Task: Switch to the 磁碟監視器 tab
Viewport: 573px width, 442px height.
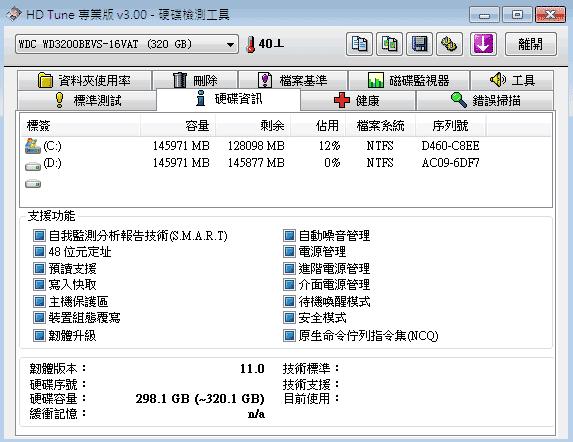Action: click(409, 80)
